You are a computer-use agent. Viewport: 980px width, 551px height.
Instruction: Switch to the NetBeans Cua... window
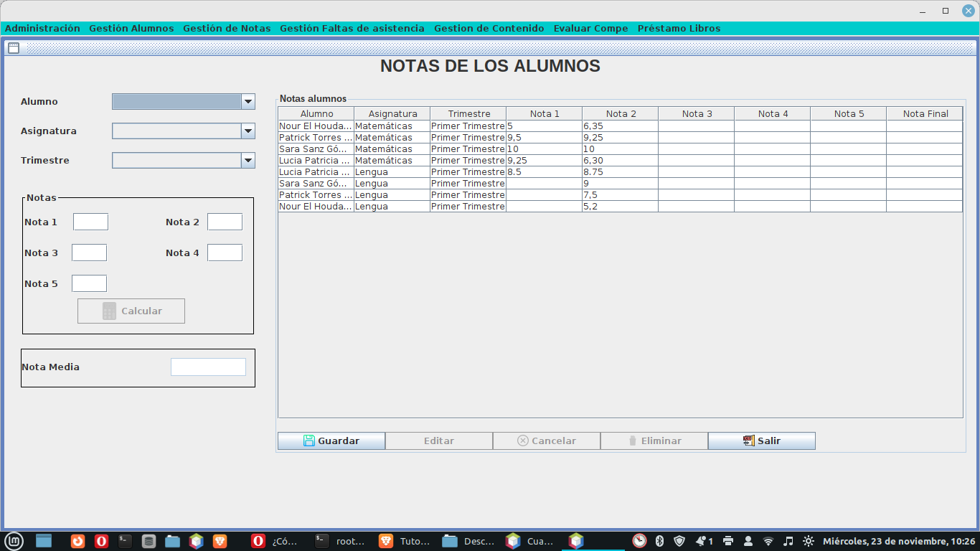[x=531, y=541]
